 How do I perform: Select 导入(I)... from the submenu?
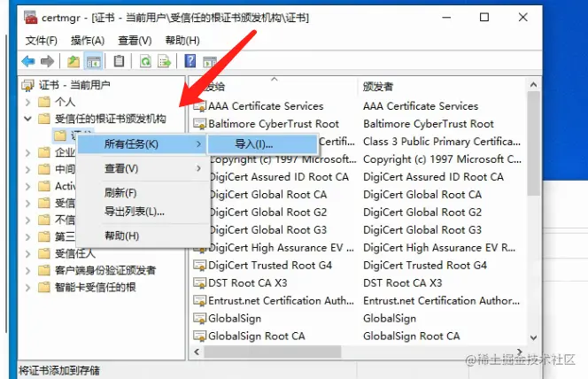click(x=262, y=144)
